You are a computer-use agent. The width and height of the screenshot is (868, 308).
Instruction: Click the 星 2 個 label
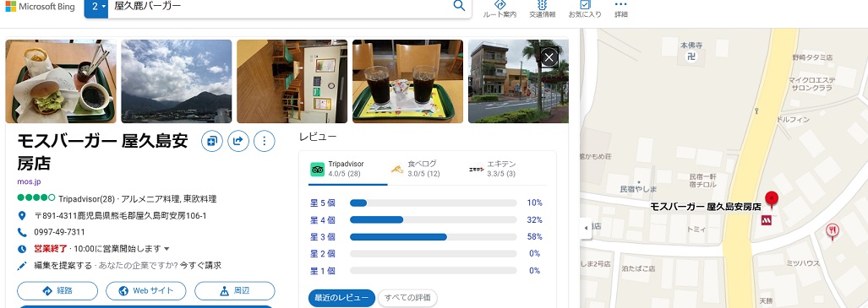(x=323, y=254)
